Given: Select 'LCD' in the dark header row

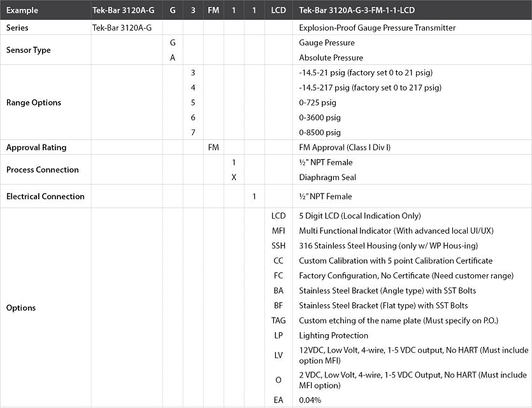Looking at the screenshot, I should point(278,10).
